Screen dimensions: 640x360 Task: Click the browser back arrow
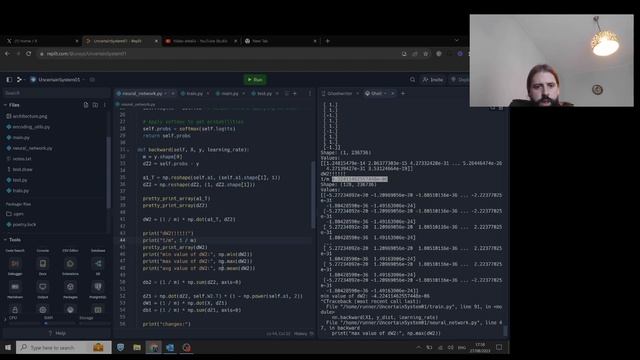(7, 53)
